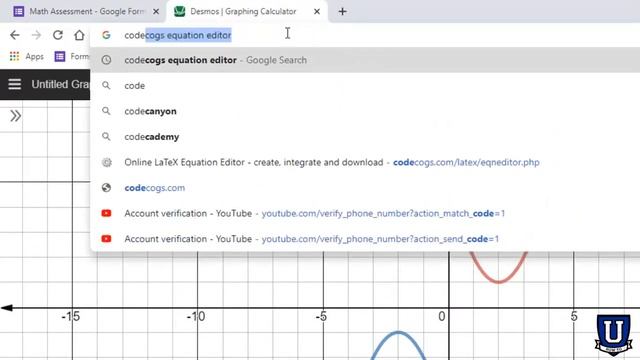Click the magnifier icon beside codecanyon

[106, 111]
